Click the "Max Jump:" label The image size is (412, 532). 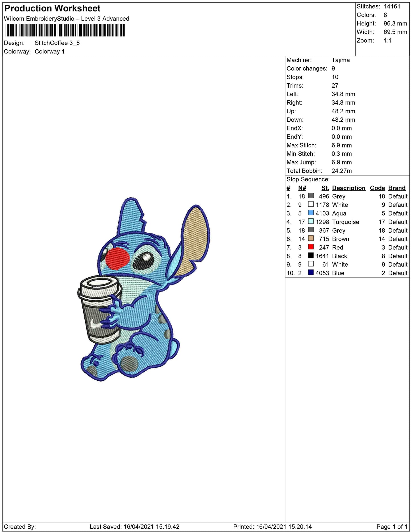[x=301, y=162]
